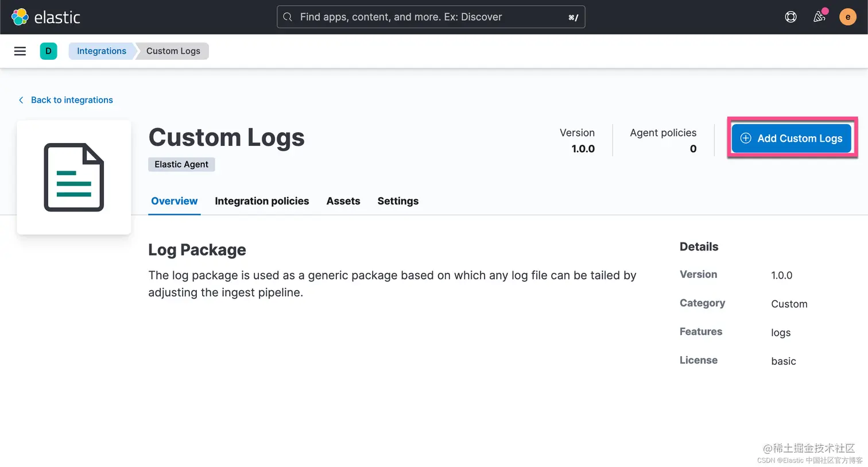This screenshot has height=467, width=868.
Task: Add Custom Logs integration
Action: point(792,138)
